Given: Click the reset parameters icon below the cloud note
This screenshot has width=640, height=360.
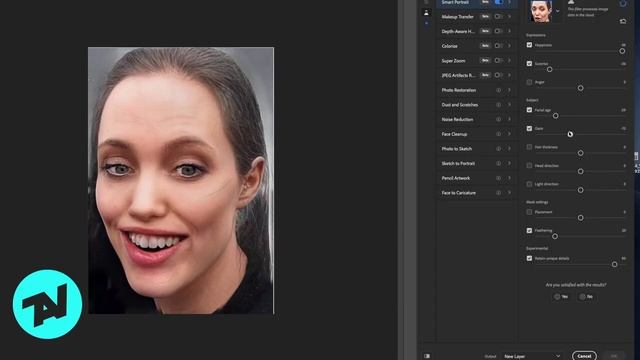Looking at the screenshot, I should [x=623, y=21].
